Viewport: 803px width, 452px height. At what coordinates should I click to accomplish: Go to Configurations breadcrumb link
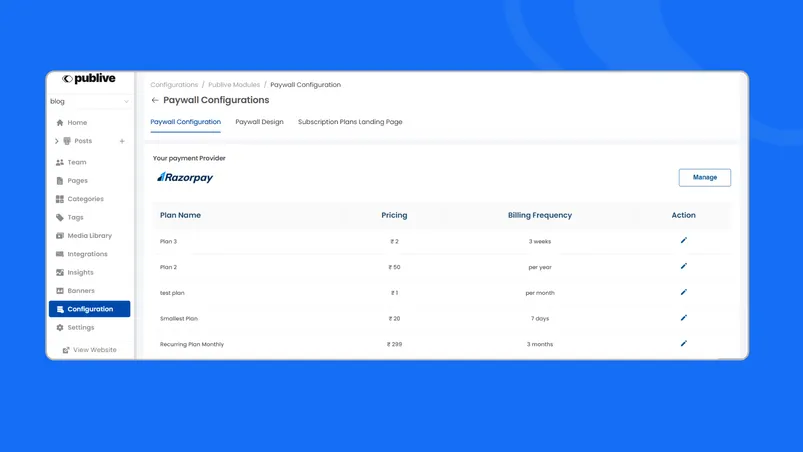tap(174, 85)
